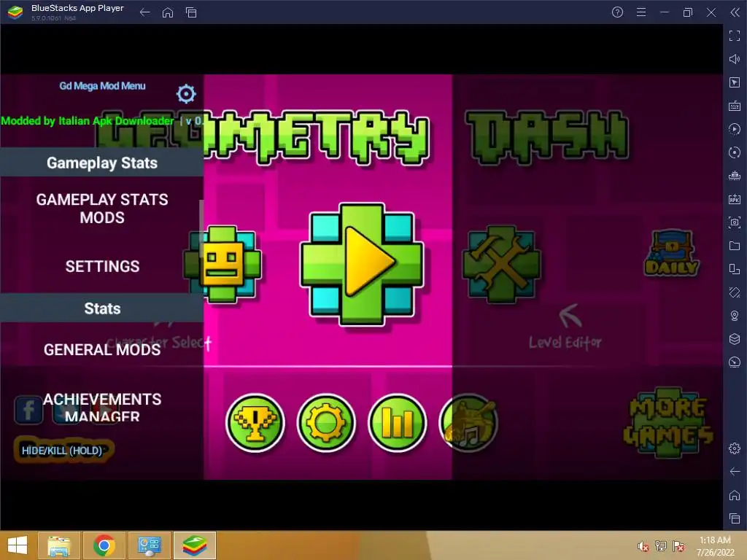Open location setting in BlueStacks sidebar
This screenshot has width=747, height=560.
tap(735, 316)
